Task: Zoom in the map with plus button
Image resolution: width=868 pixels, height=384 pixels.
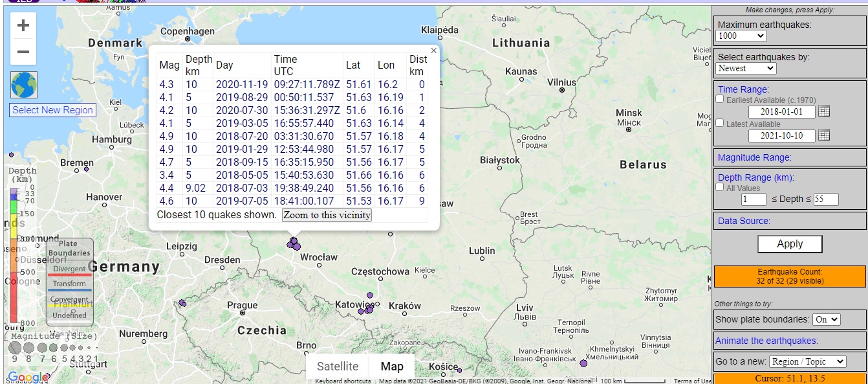Action: 23,26
